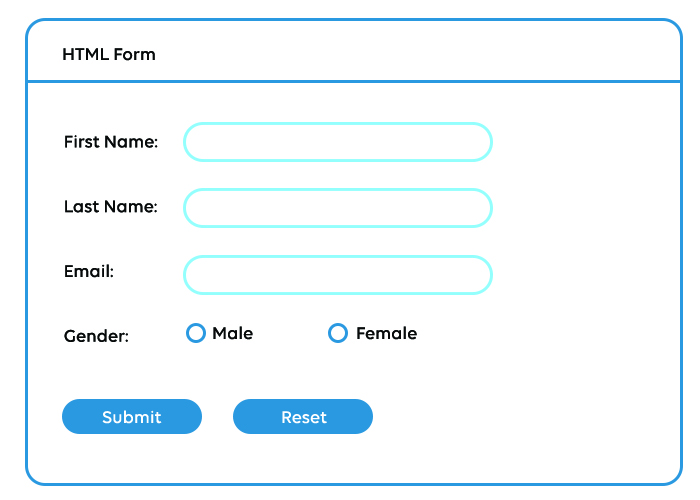The width and height of the screenshot is (700, 500).
Task: Click the "Female" option label text
Action: (386, 334)
